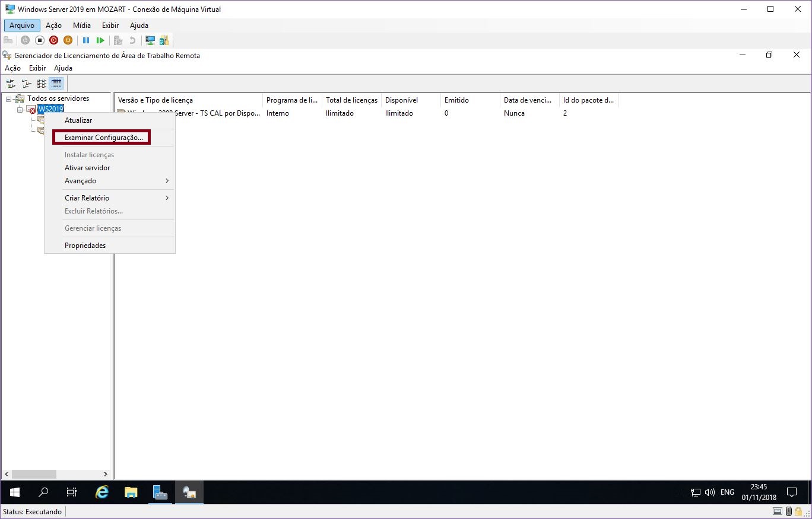Sort by Versão e Tipo de licença column
Image resolution: width=812 pixels, height=519 pixels.
(x=189, y=100)
